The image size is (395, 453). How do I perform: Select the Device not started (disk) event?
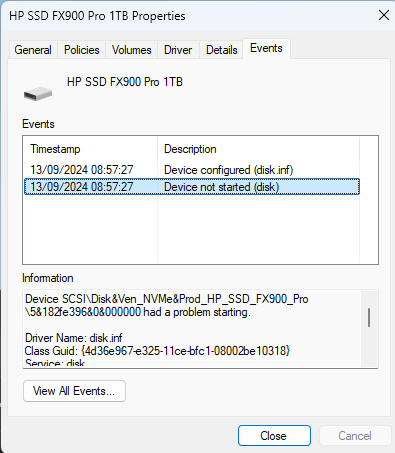192,187
